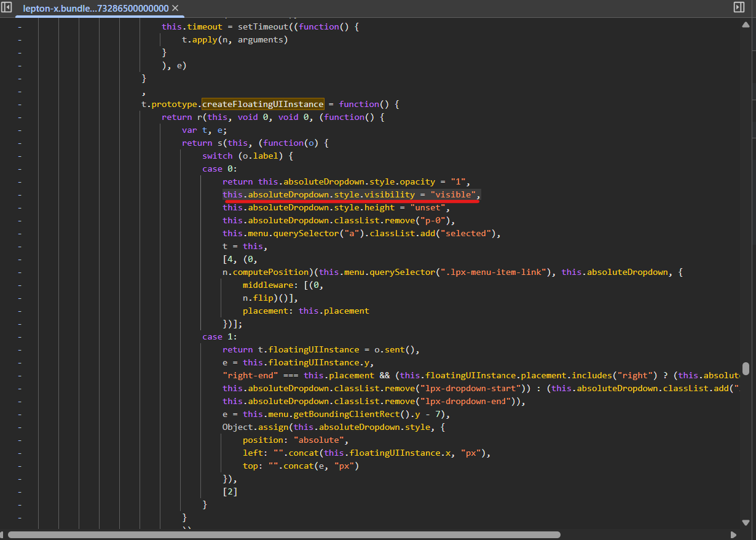Click vertical scrollbar up arrow
Screen dimensions: 756x540
[x=746, y=24]
